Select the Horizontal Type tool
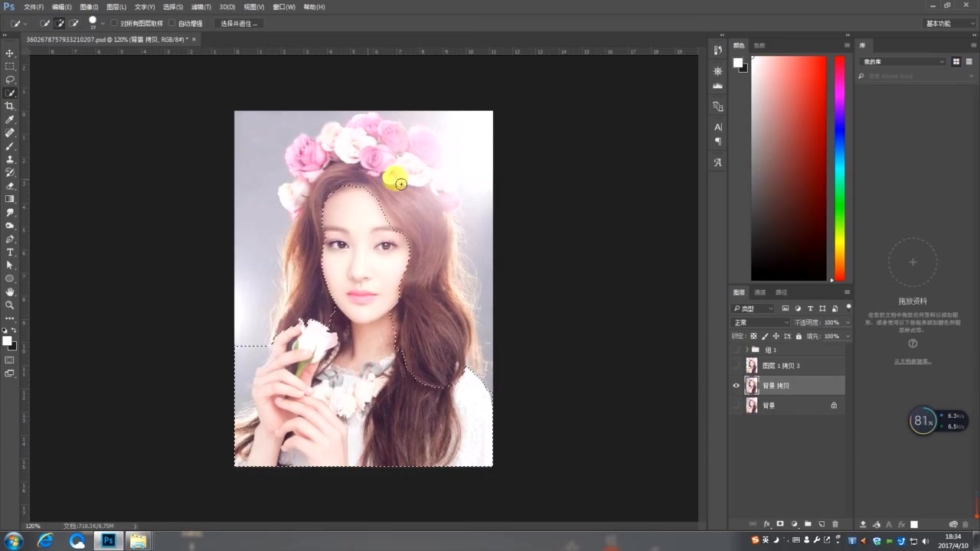 click(x=10, y=252)
